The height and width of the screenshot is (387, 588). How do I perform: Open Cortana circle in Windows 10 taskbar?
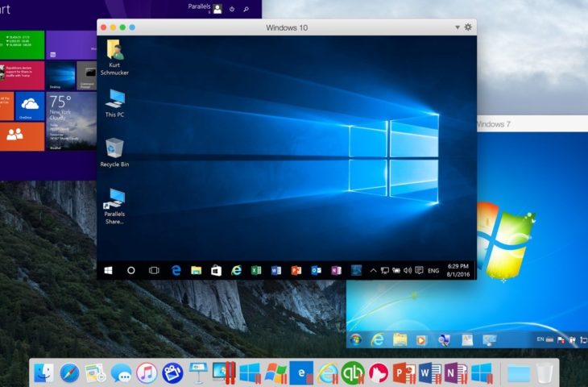tap(130, 270)
